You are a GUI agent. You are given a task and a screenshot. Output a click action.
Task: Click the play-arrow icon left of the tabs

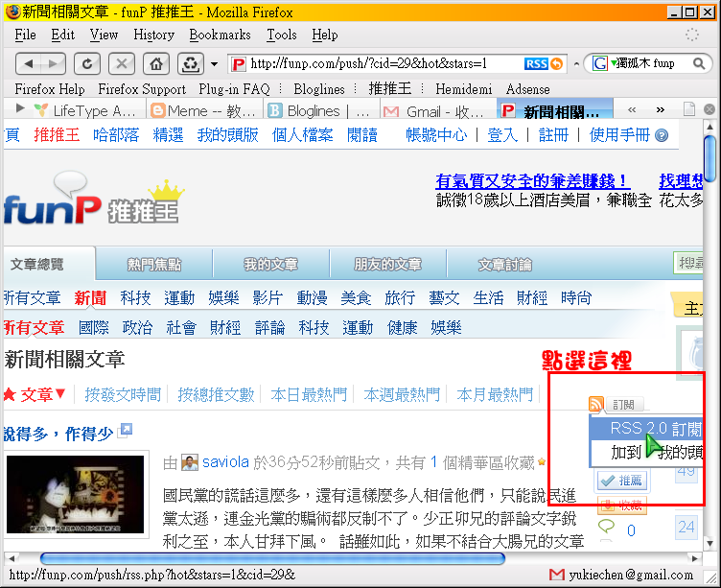(x=20, y=108)
